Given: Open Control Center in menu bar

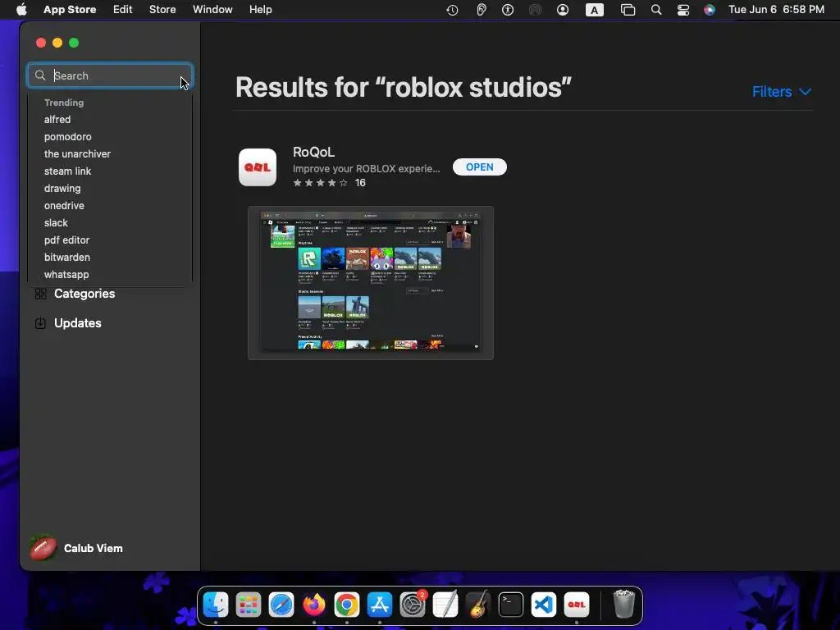Looking at the screenshot, I should click(x=683, y=10).
